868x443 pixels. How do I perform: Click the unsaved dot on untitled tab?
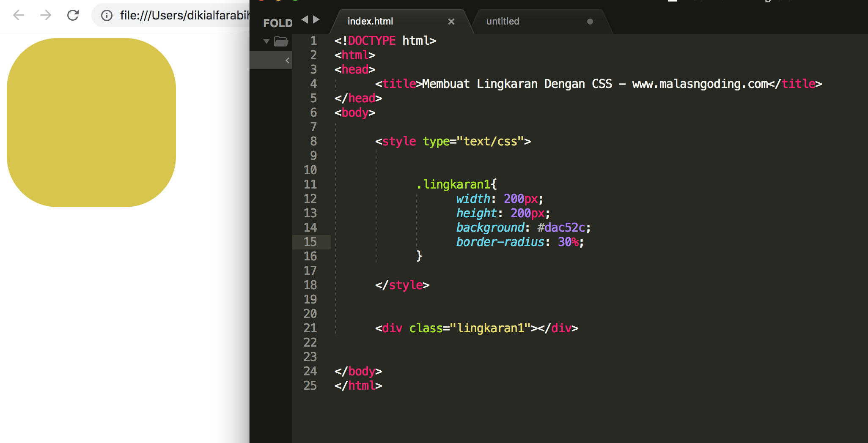coord(590,22)
